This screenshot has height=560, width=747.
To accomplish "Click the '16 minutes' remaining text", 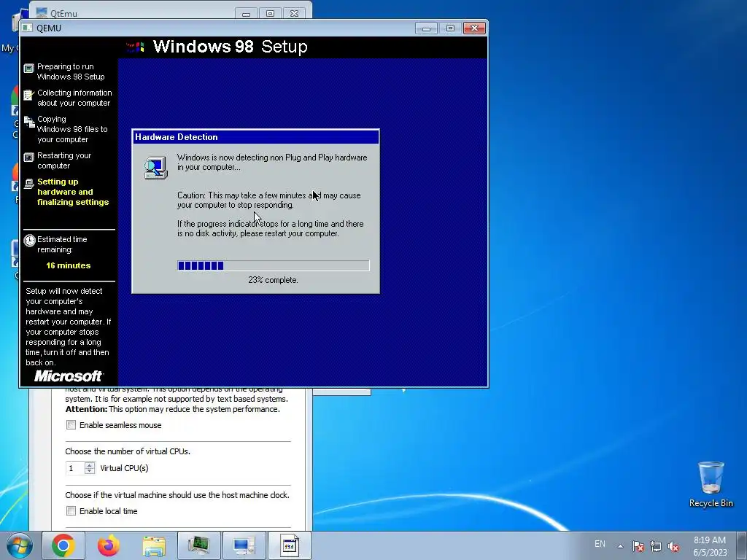I will tap(68, 265).
